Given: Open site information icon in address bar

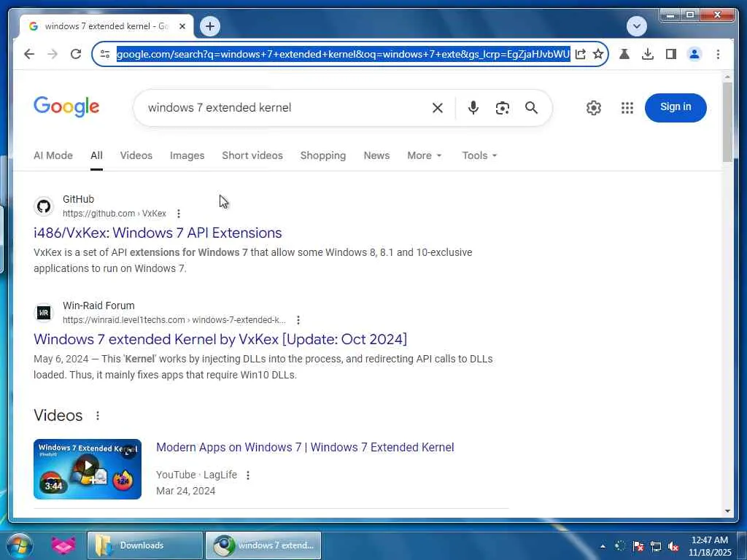Looking at the screenshot, I should coord(105,54).
